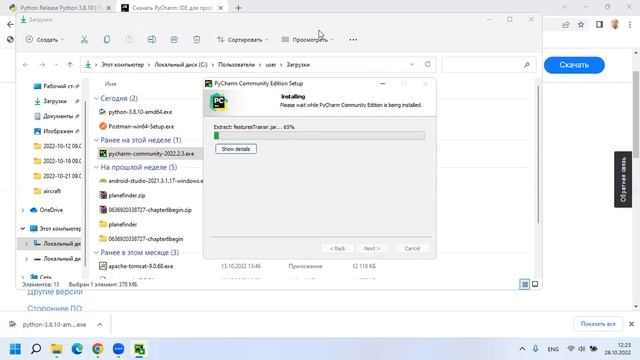
Task: Click the search magnifier in Explorer search box
Action: tap(527, 64)
